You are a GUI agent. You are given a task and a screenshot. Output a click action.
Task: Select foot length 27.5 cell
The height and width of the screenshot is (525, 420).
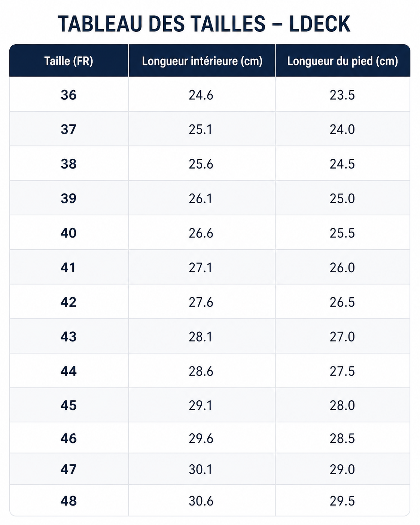[x=342, y=371]
